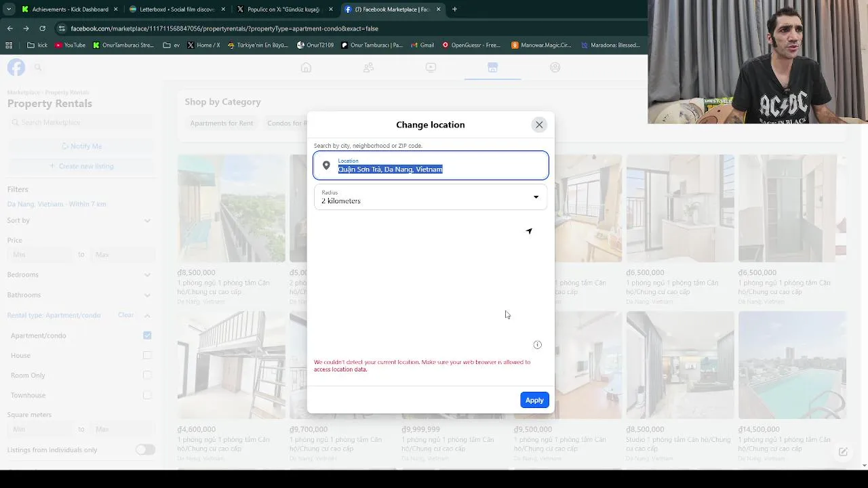This screenshot has height=488, width=868.
Task: Collapse the Rental type section
Action: (147, 315)
